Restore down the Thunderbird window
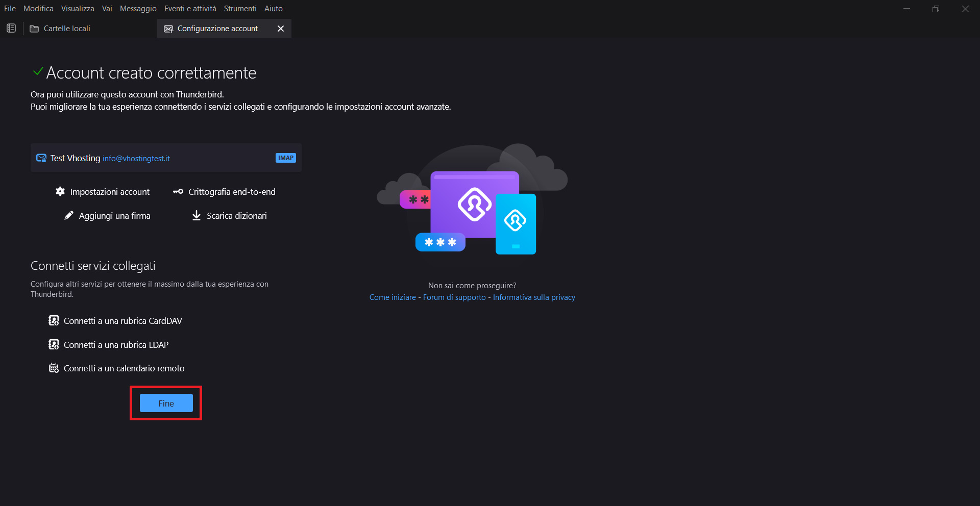This screenshot has width=980, height=506. coord(936,9)
